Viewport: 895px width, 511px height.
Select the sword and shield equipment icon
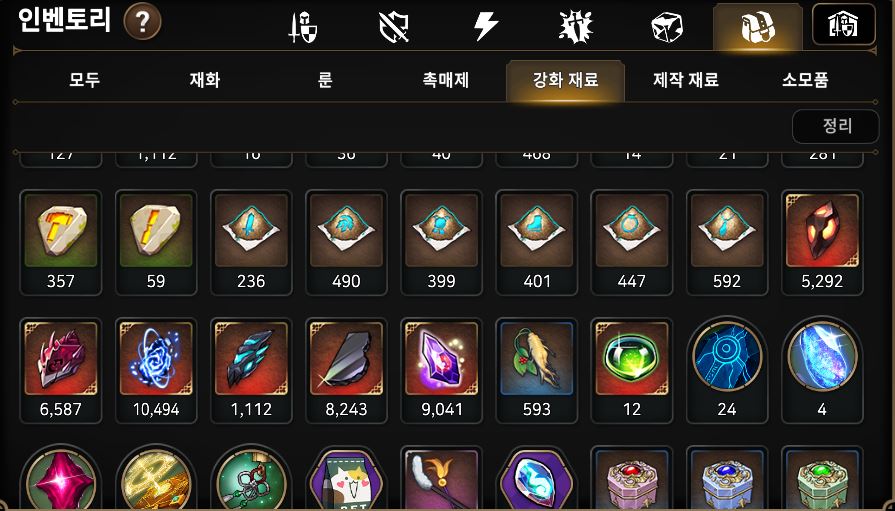pos(302,27)
